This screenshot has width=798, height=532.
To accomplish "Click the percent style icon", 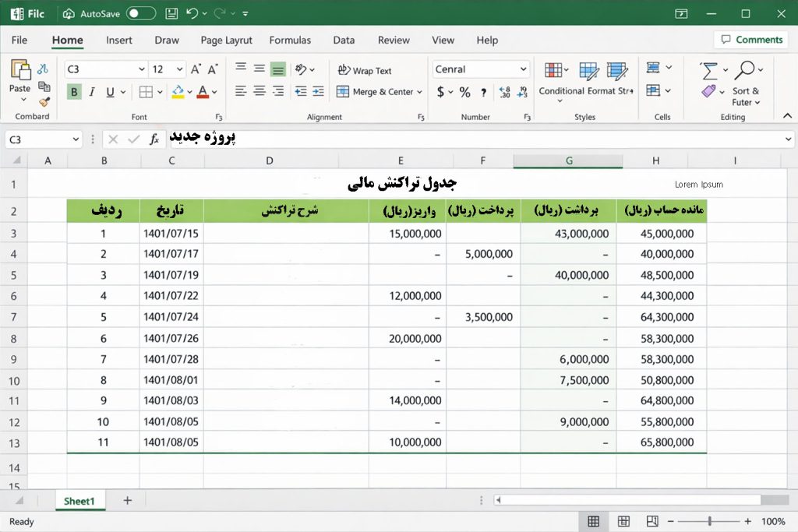I will click(464, 92).
